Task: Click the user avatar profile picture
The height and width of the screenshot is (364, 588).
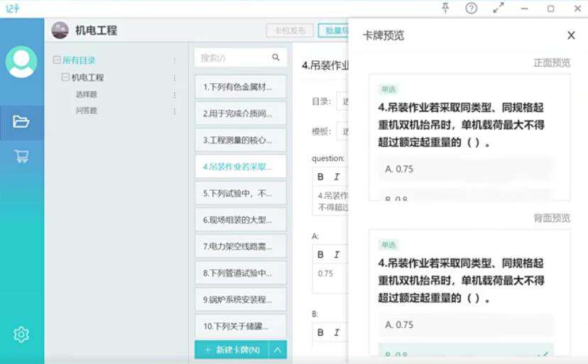Action: 21,62
